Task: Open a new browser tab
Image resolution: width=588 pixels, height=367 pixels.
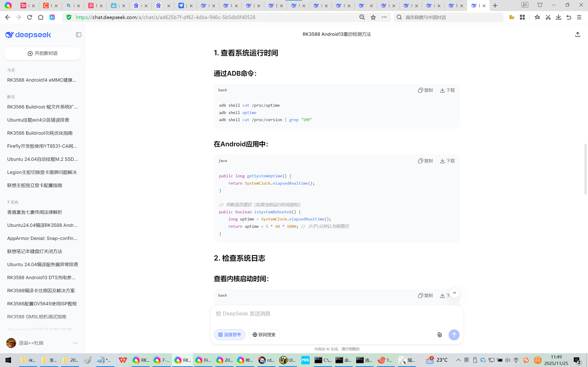Action: [x=495, y=6]
